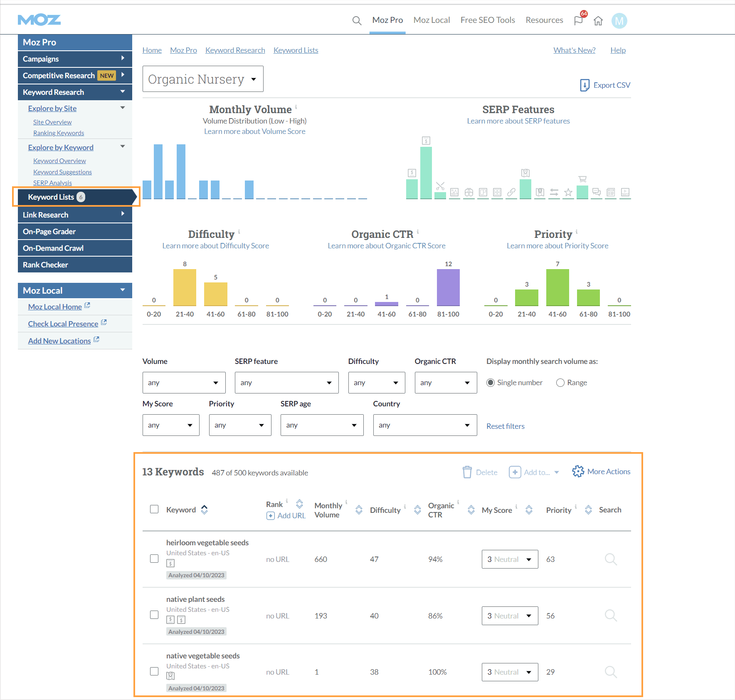Click the Reset filters link
The image size is (735, 700).
[x=505, y=426]
